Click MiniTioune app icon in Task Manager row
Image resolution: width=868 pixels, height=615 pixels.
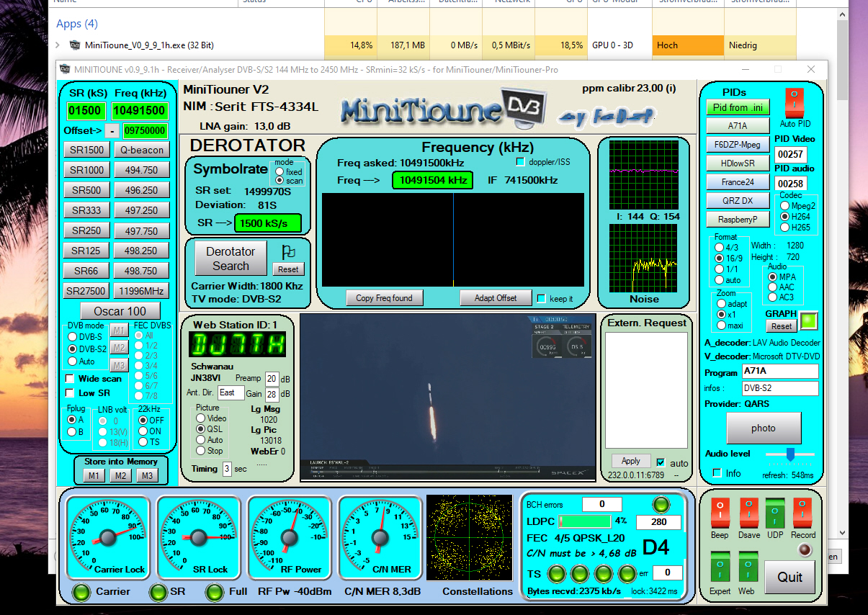click(74, 45)
